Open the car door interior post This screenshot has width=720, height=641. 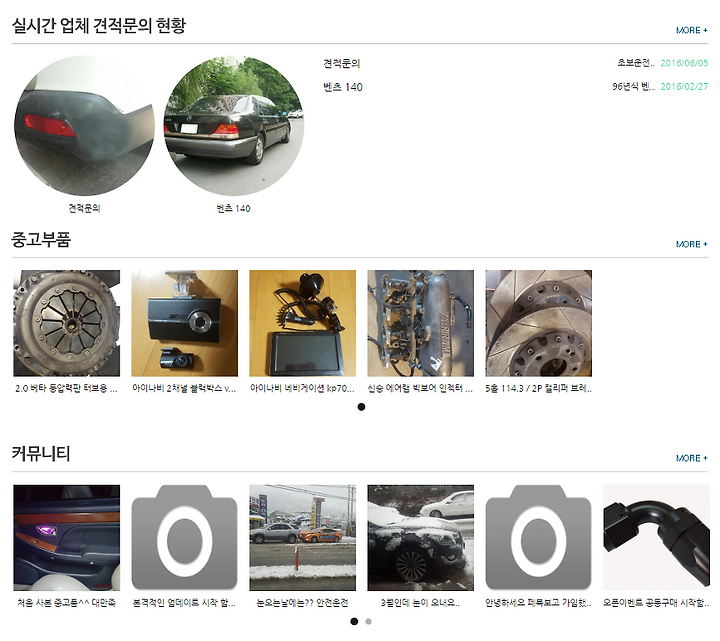67,538
